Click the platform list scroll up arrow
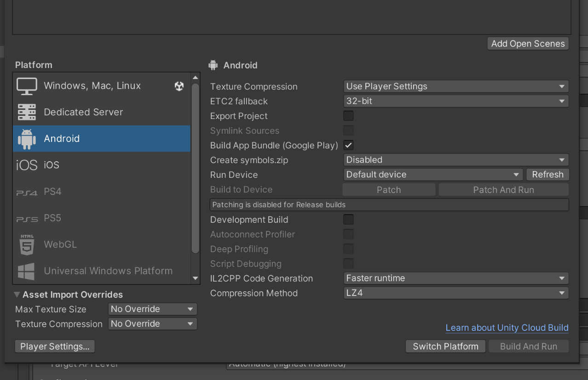Image resolution: width=588 pixels, height=380 pixels. pyautogui.click(x=196, y=78)
